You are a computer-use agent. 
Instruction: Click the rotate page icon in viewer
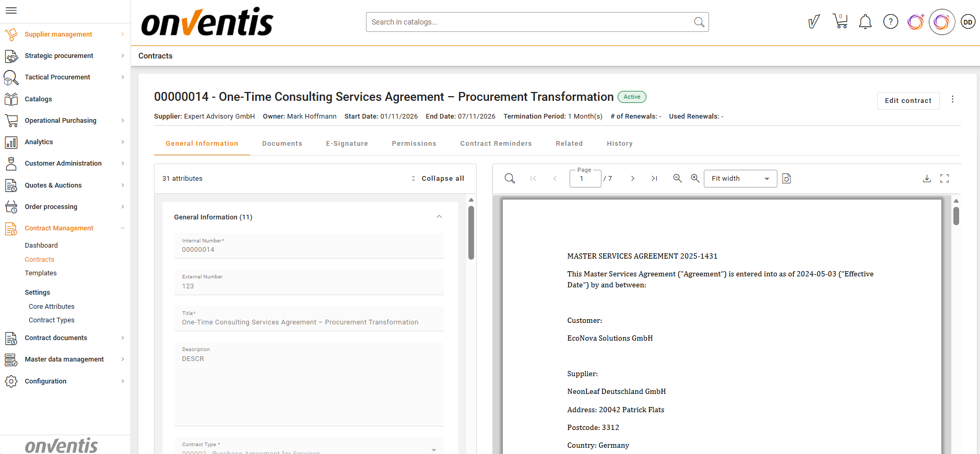click(787, 179)
